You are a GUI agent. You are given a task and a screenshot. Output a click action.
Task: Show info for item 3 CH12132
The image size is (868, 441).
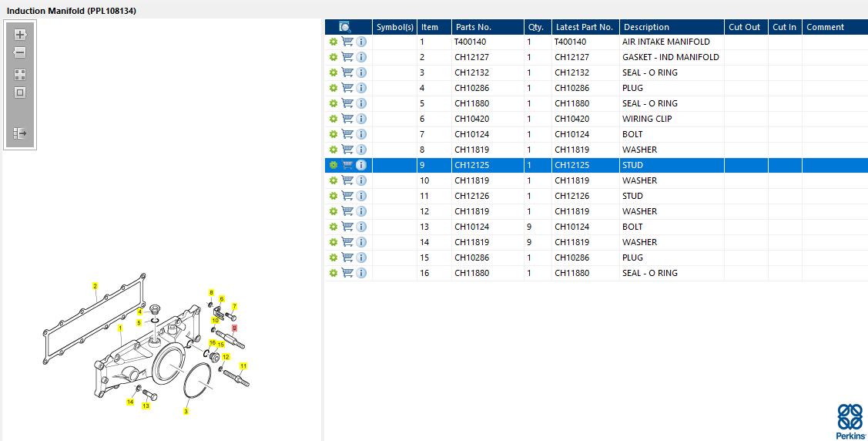click(361, 72)
